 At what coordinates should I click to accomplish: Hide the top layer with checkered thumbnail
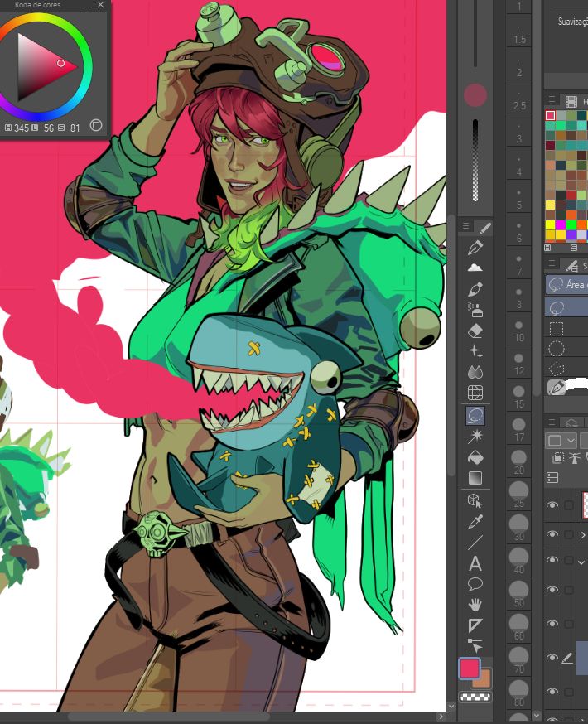(552, 504)
